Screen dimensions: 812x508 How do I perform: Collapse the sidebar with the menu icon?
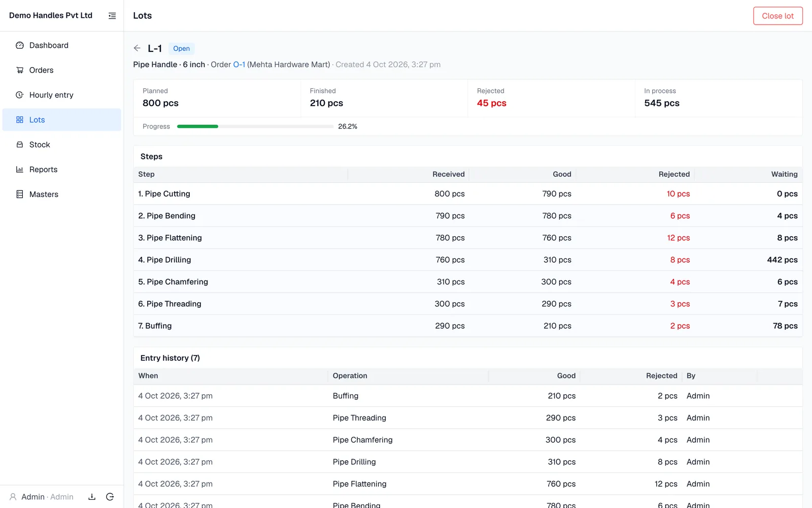click(112, 16)
